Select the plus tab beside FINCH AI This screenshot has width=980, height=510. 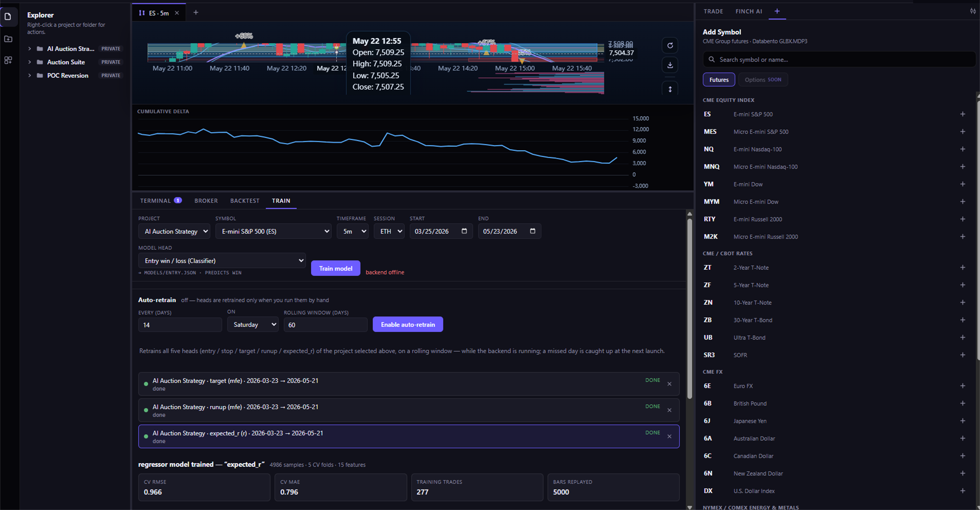(x=777, y=11)
